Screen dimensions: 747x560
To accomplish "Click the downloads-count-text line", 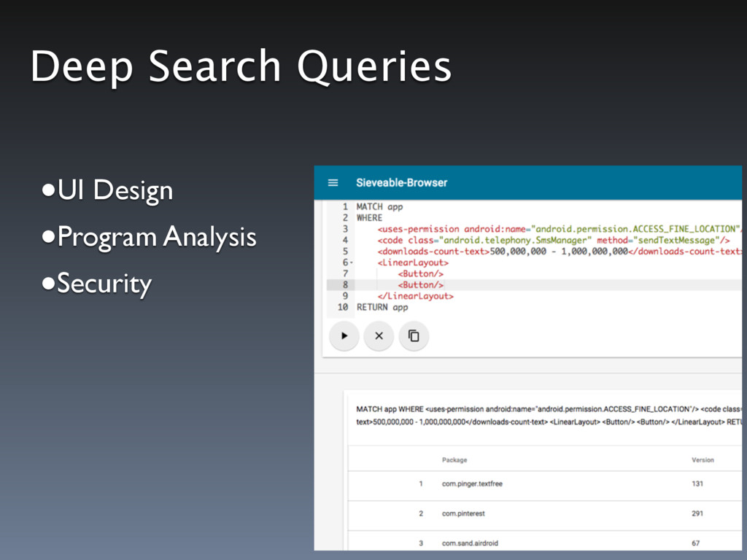I will pyautogui.click(x=560, y=252).
